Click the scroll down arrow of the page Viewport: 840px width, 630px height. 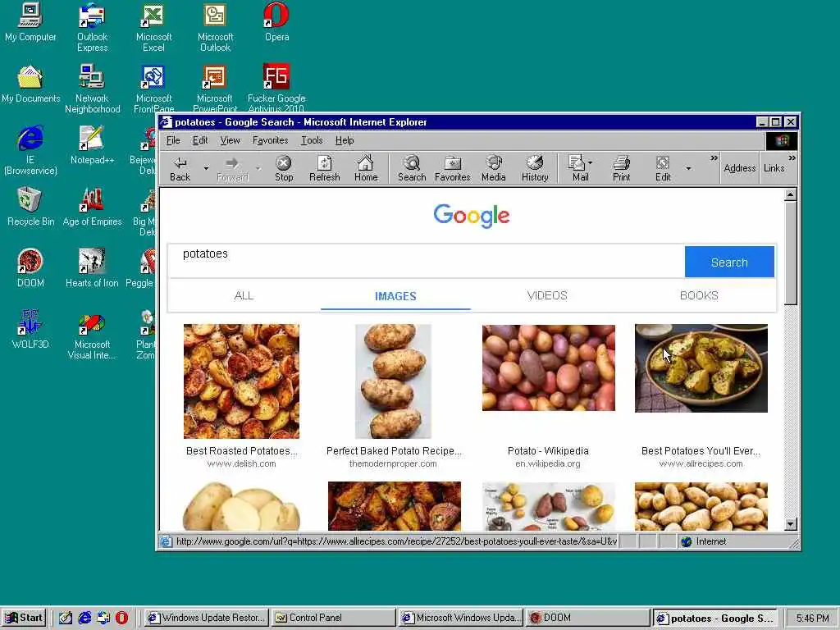(791, 524)
